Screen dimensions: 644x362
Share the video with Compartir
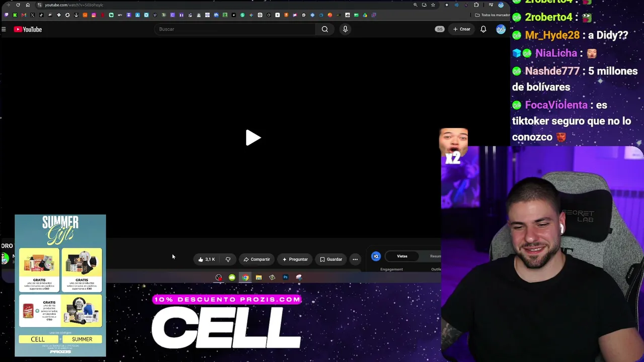[257, 259]
